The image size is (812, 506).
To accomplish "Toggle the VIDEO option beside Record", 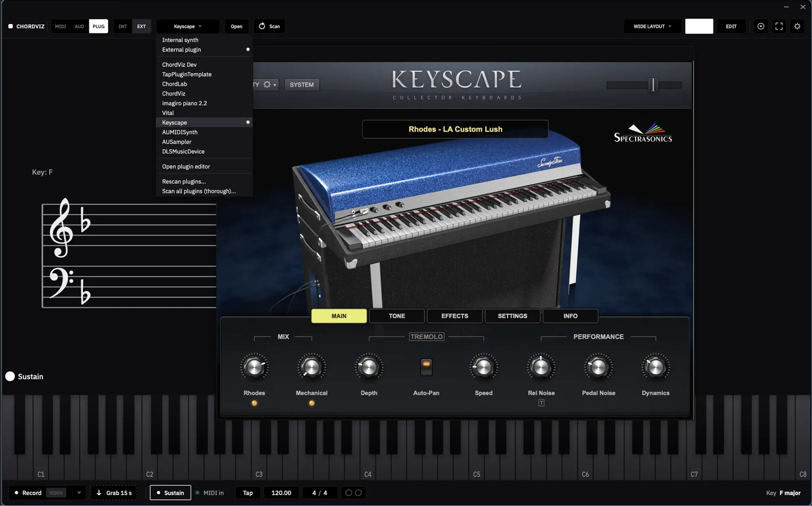I will click(x=56, y=493).
